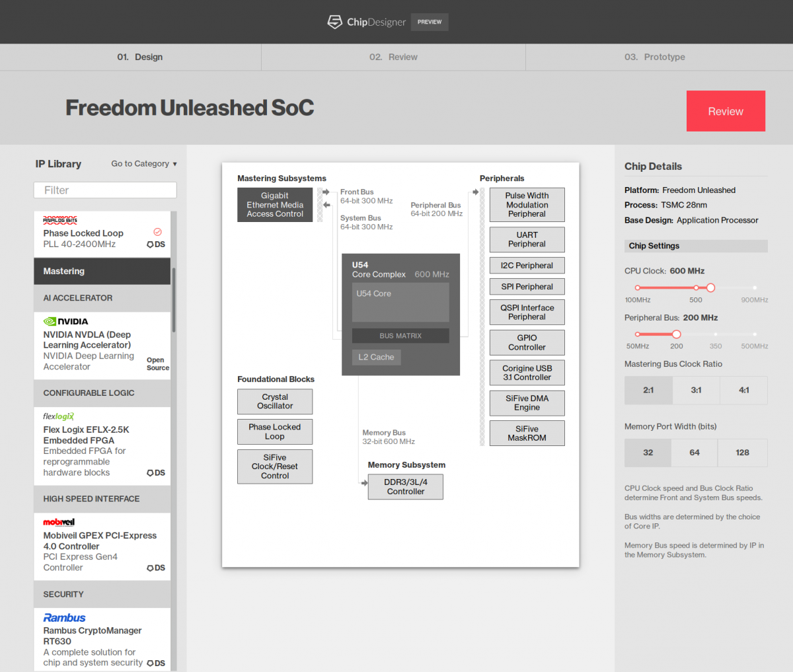
Task: Select the QSPI Interface Peripheral block
Action: [527, 313]
